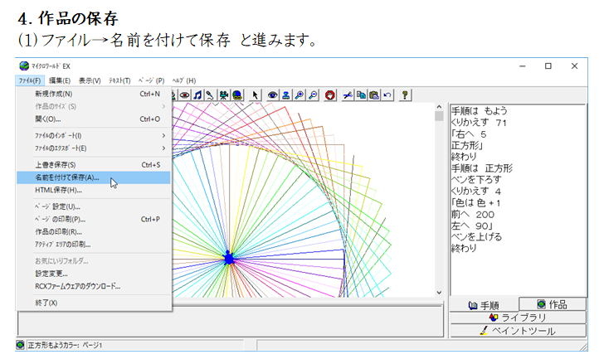604x364 pixels.
Task: Click the line 左へ 90」
Action: pyautogui.click(x=472, y=226)
